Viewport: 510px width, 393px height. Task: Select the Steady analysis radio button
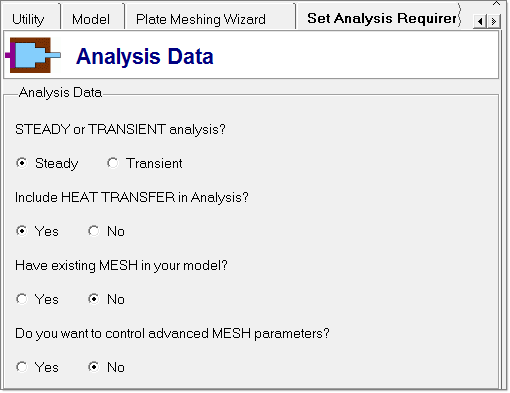(x=22, y=163)
